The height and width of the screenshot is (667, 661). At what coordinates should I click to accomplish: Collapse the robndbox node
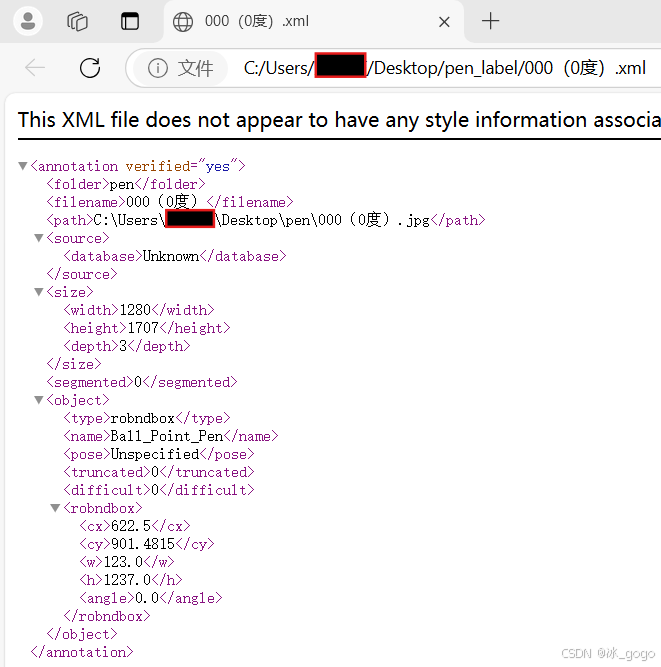(55, 508)
